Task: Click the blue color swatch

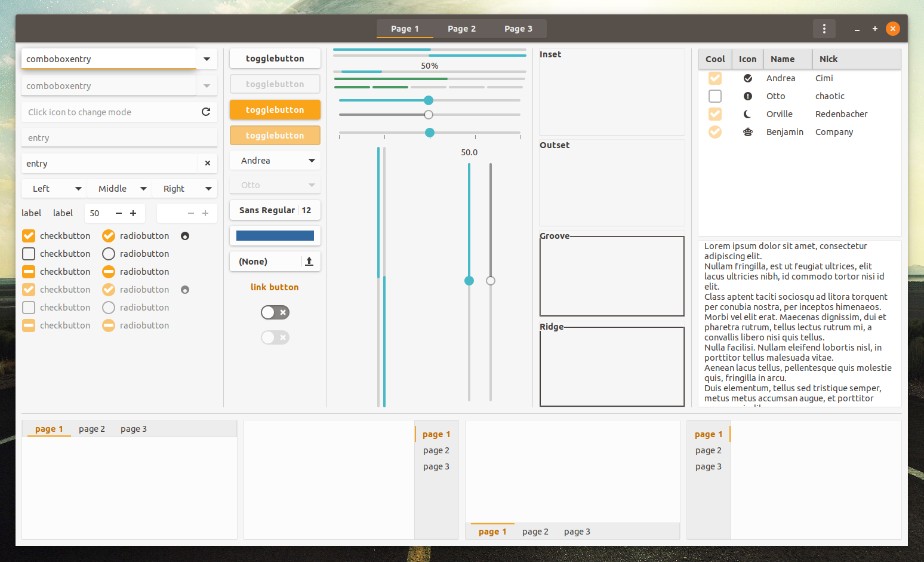Action: pyautogui.click(x=275, y=235)
